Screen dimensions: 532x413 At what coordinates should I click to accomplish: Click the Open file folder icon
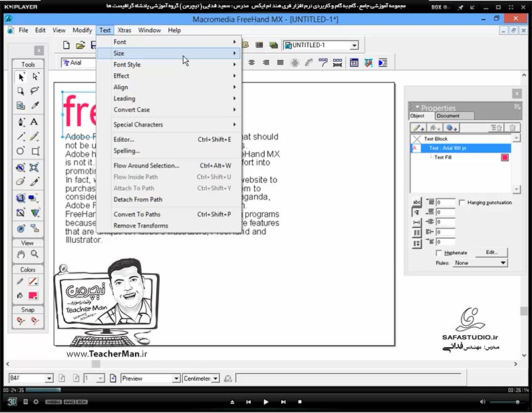(x=80, y=45)
